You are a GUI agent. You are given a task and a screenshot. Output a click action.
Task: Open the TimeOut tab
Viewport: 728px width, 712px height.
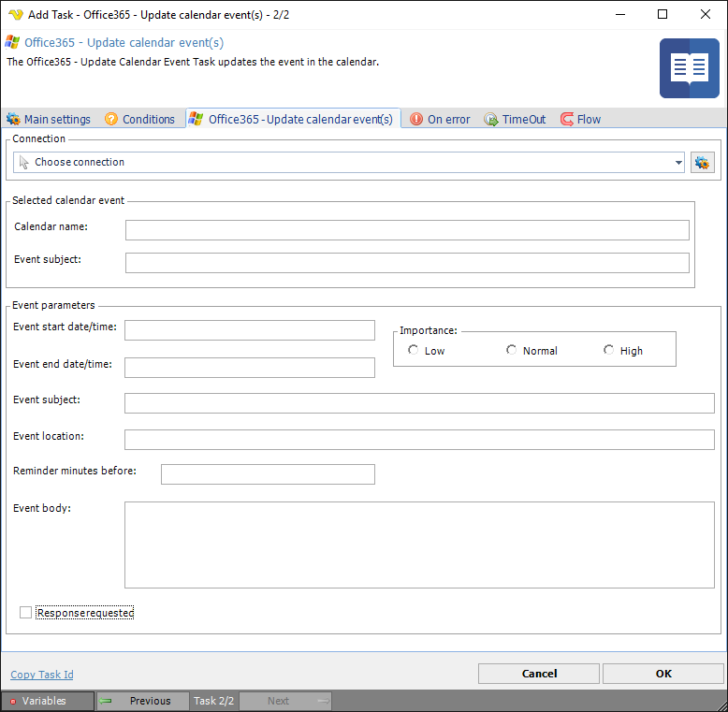click(x=515, y=119)
